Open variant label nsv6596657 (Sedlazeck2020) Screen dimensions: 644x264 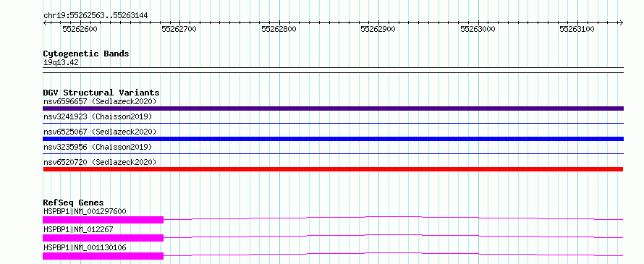[100, 101]
